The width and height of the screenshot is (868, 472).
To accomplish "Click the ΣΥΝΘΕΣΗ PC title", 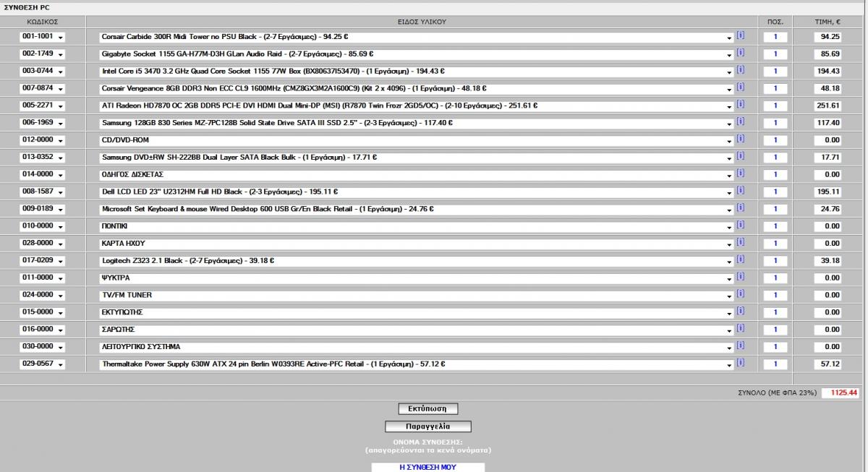I will click(26, 7).
